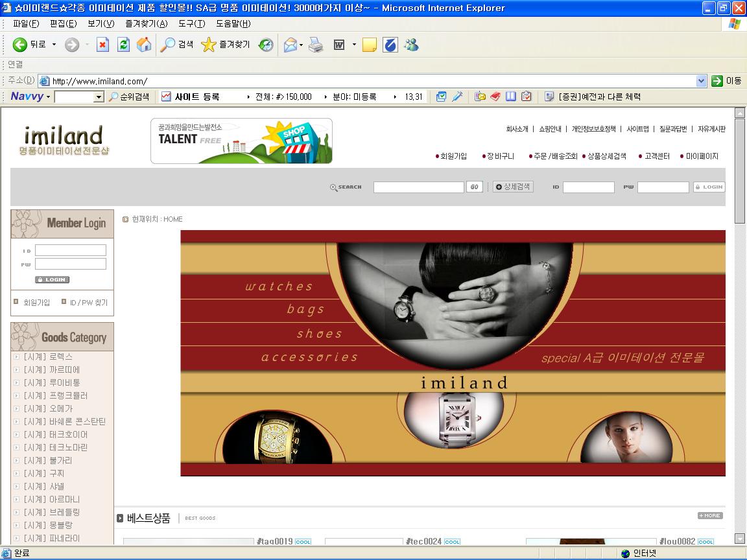Open the 도구(T) menu
The image size is (747, 560).
pyautogui.click(x=191, y=23)
